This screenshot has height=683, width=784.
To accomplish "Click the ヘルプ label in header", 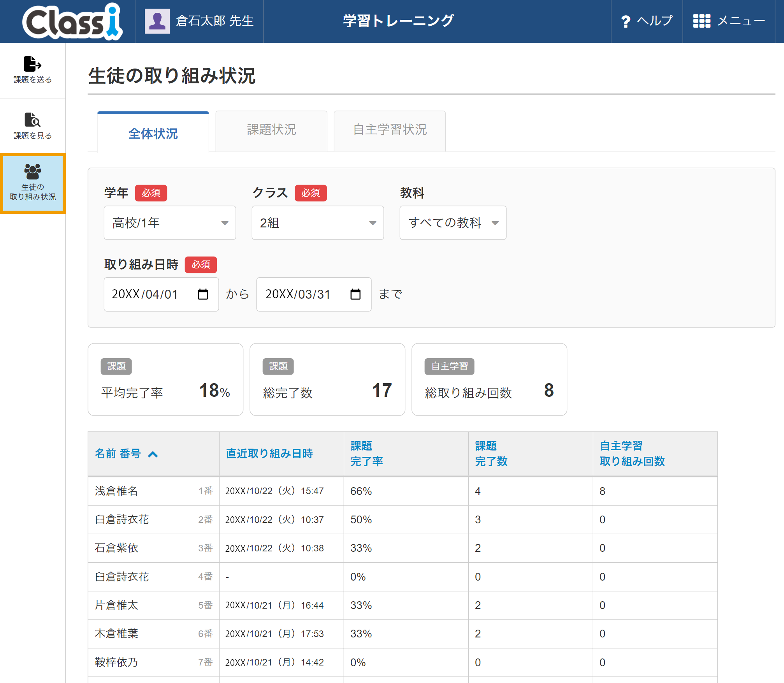I will click(655, 21).
